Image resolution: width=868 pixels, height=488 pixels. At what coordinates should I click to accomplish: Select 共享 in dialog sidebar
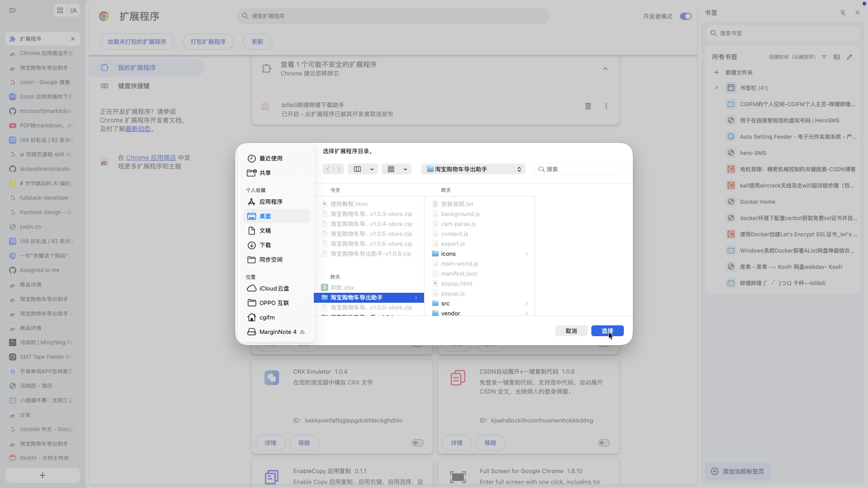click(276, 173)
